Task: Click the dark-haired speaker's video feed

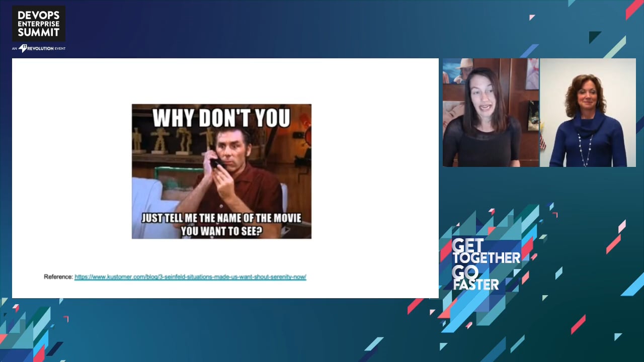Action: tap(491, 113)
